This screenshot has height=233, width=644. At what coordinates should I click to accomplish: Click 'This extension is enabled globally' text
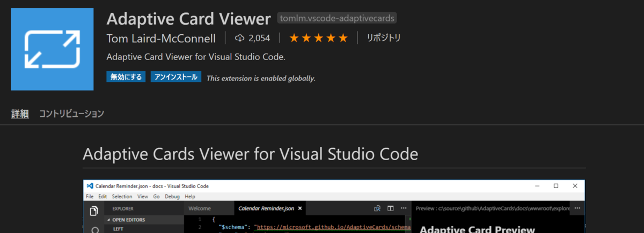coord(261,78)
